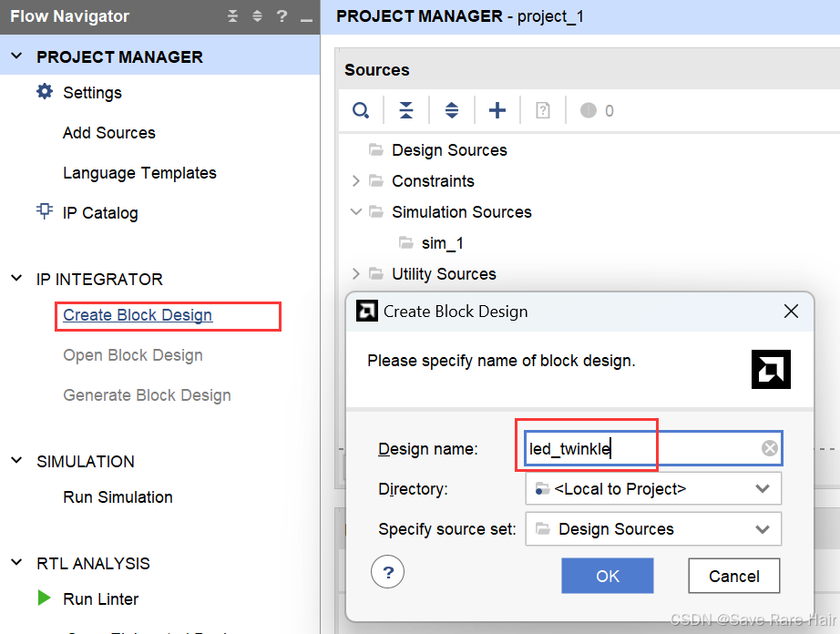
Task: Select sim_1 in the tree
Action: coord(443,243)
